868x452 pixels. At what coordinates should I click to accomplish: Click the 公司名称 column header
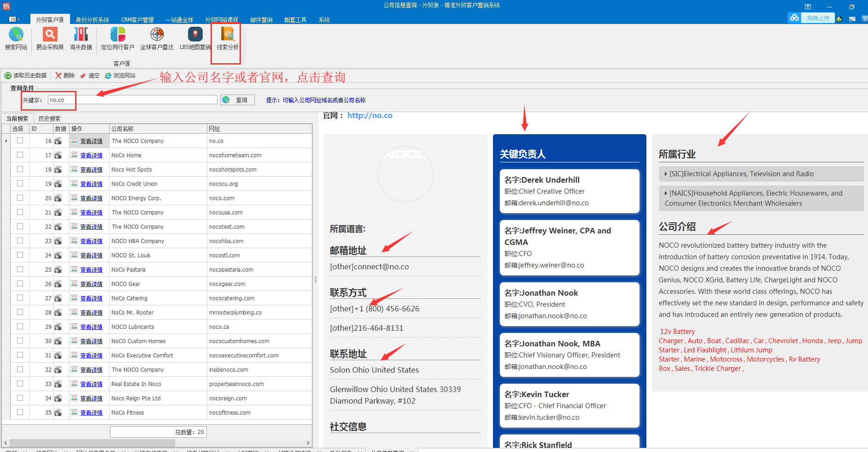click(158, 129)
